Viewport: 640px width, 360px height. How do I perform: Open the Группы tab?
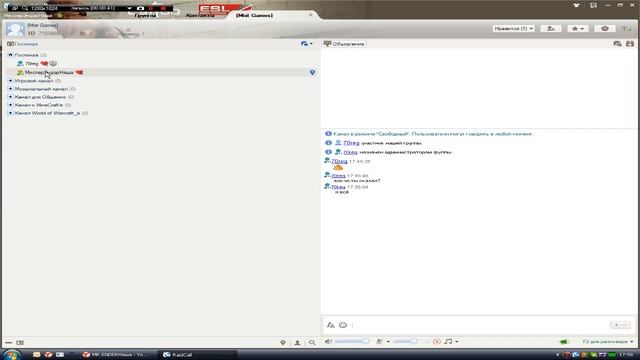145,15
